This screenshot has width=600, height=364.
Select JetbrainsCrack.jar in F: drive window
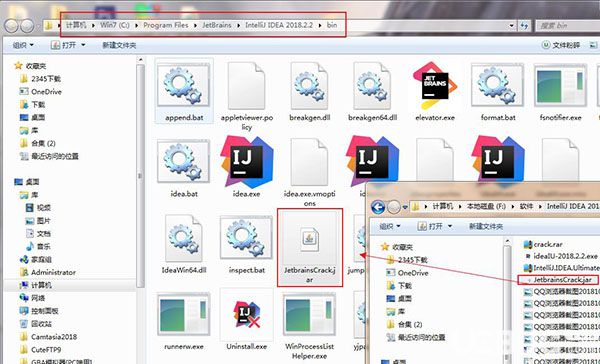click(x=558, y=280)
